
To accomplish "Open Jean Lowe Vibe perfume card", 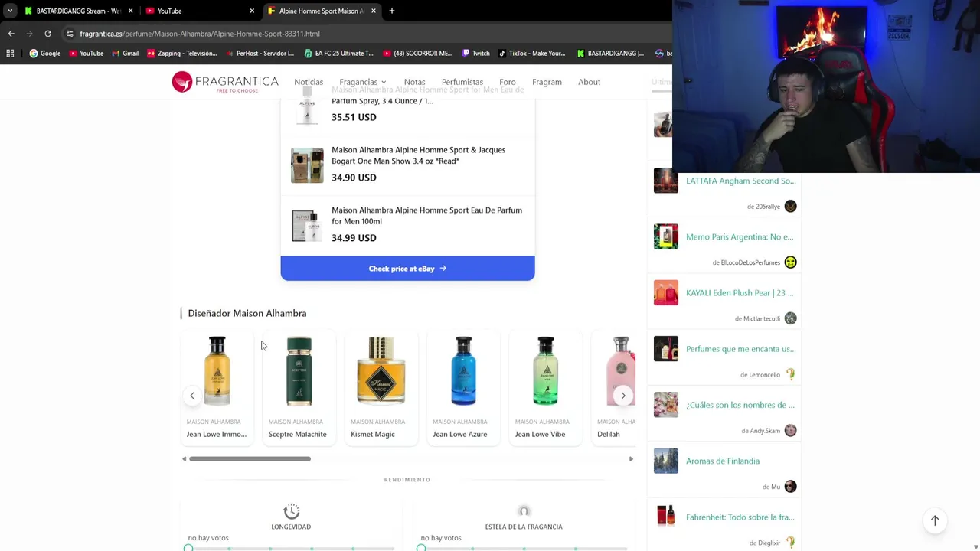I will click(x=545, y=388).
